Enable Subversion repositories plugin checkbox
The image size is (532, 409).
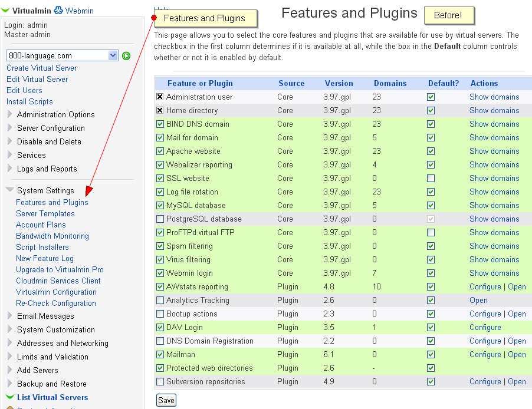coord(160,382)
